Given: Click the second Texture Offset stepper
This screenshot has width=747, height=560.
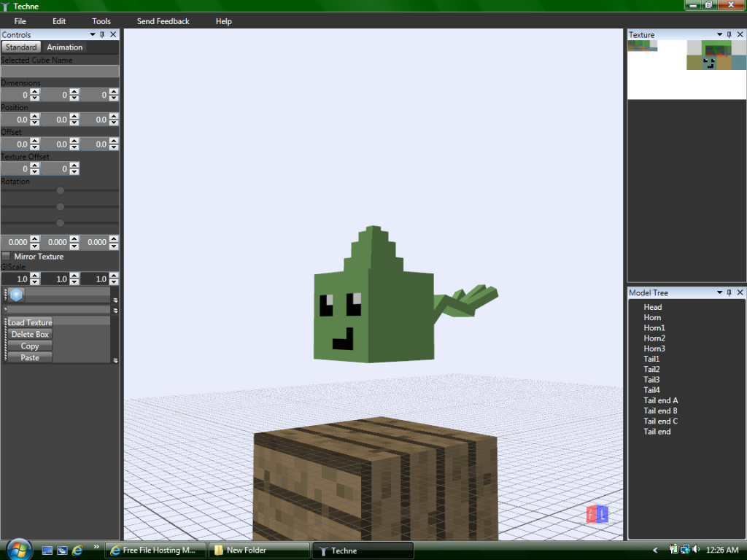Looking at the screenshot, I should (x=74, y=168).
